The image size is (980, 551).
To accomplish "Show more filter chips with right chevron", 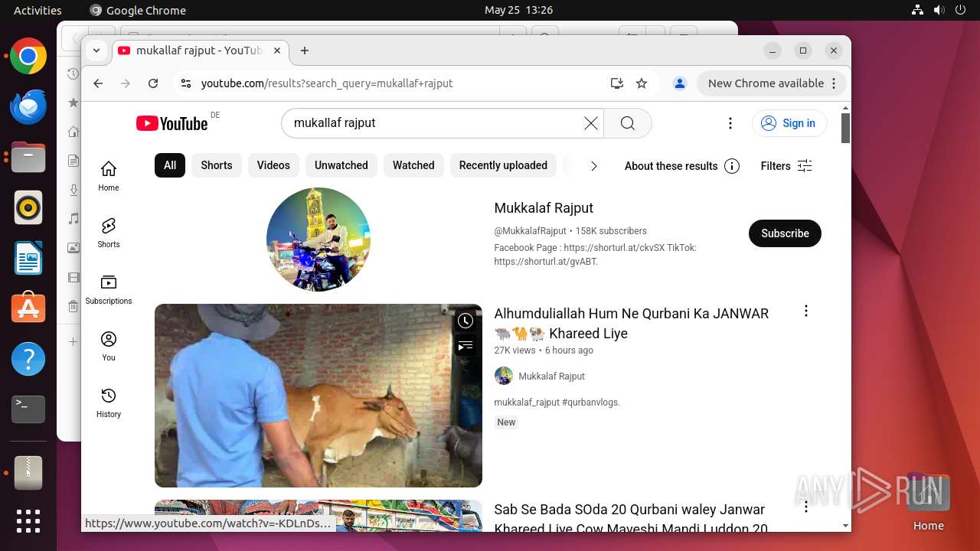I will point(593,166).
